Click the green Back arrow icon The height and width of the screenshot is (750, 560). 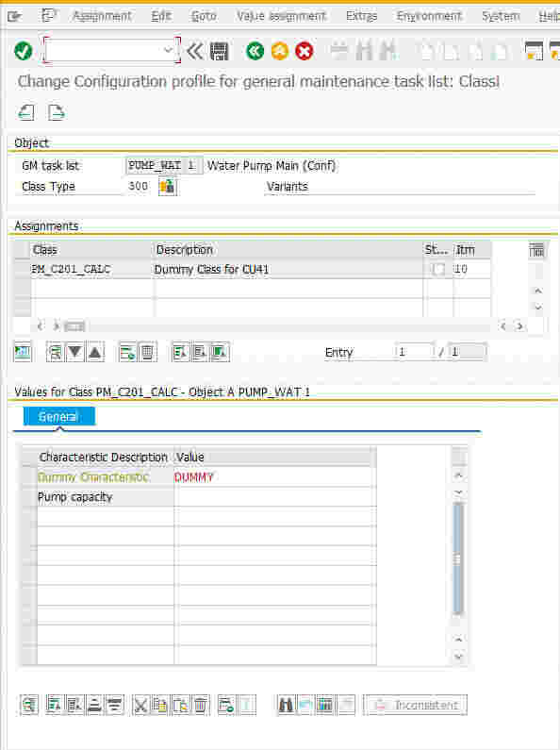(x=255, y=51)
